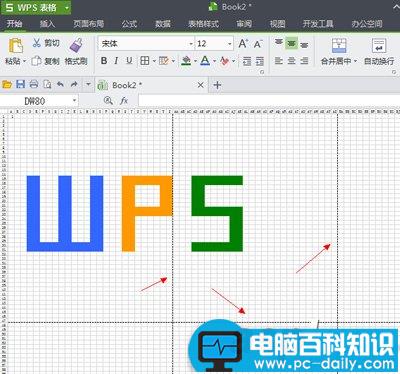Image resolution: width=400 pixels, height=374 pixels.
Task: Open the font settings dialog launcher
Action: pyautogui.click(x=262, y=72)
